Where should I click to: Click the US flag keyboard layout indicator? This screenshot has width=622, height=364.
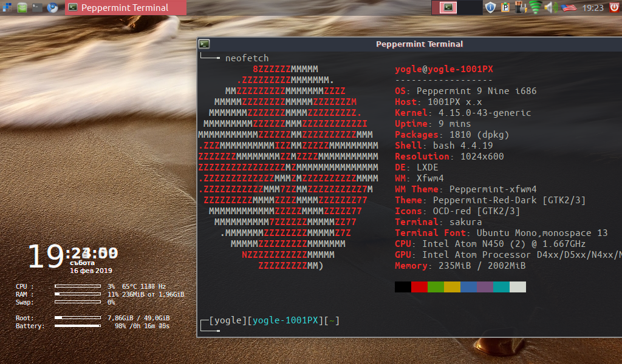pos(569,7)
